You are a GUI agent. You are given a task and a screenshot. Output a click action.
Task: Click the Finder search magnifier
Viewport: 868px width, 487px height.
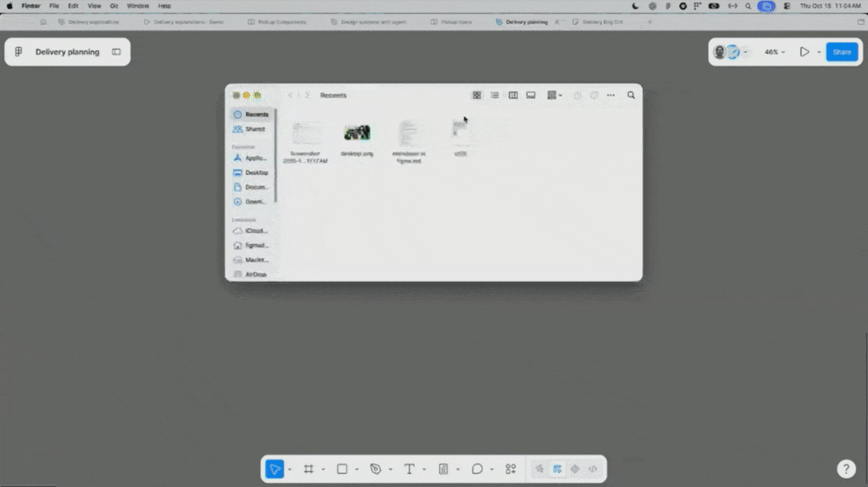pyautogui.click(x=631, y=95)
